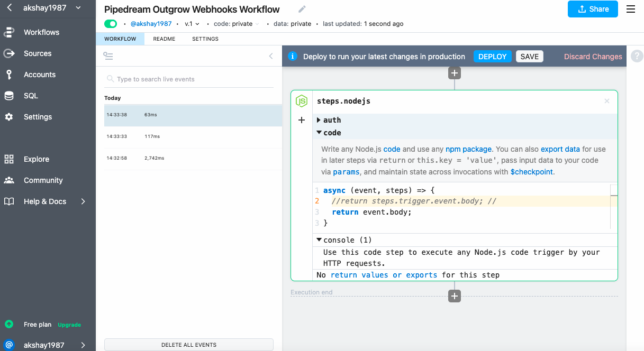Select Sources in the sidebar

pos(38,53)
